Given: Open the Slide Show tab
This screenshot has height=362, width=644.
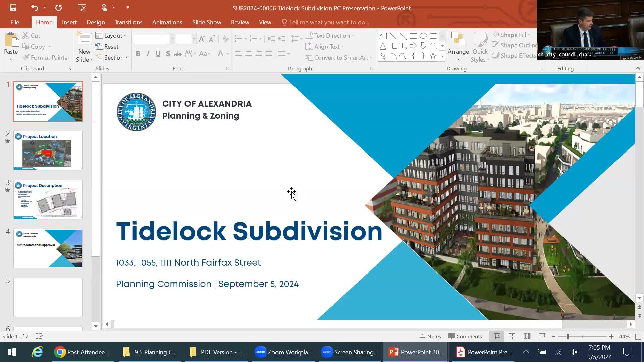Looking at the screenshot, I should pos(206,22).
